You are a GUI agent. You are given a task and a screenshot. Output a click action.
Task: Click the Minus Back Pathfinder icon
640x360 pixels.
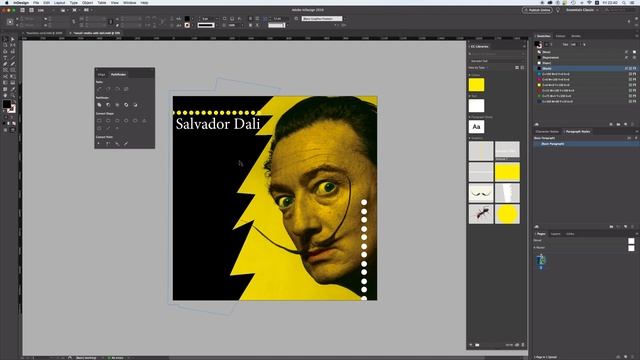(x=135, y=105)
